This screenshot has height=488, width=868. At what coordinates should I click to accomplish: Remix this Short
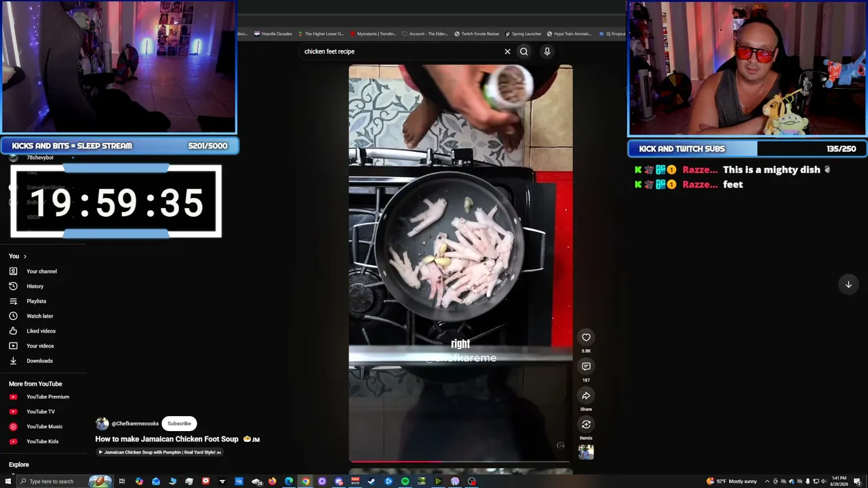586,425
